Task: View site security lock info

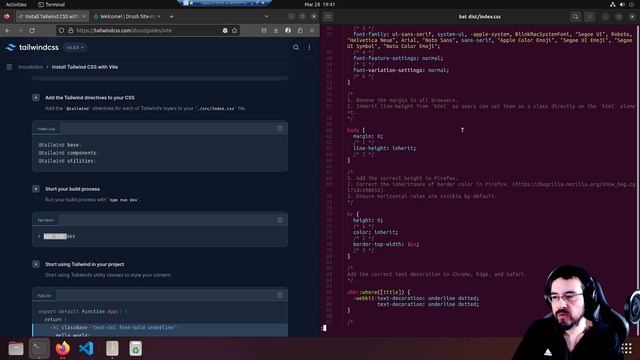Action: tap(71, 31)
